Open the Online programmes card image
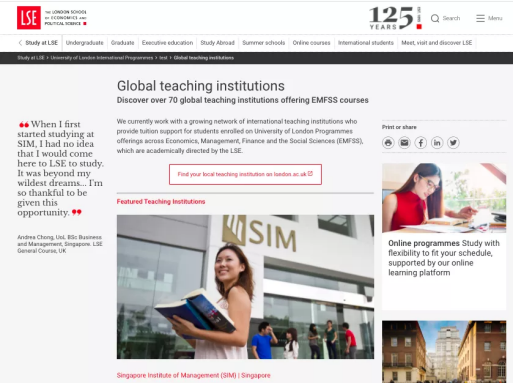The height and width of the screenshot is (383, 513). (444, 198)
